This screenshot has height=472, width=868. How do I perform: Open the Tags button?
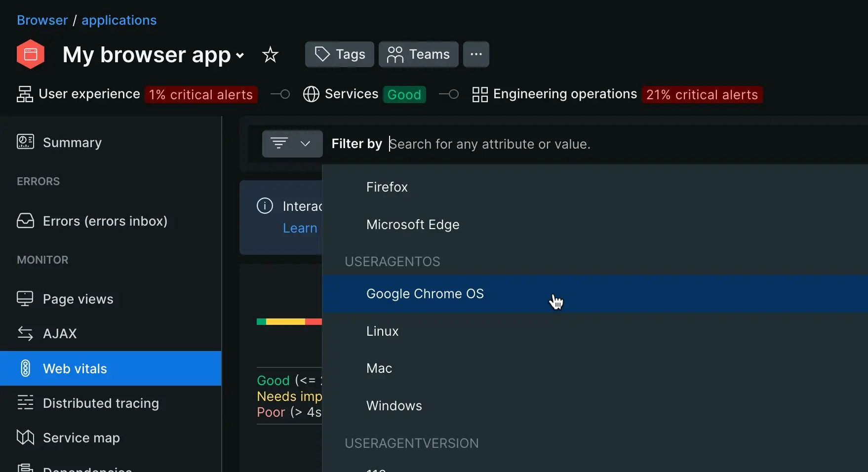[340, 54]
